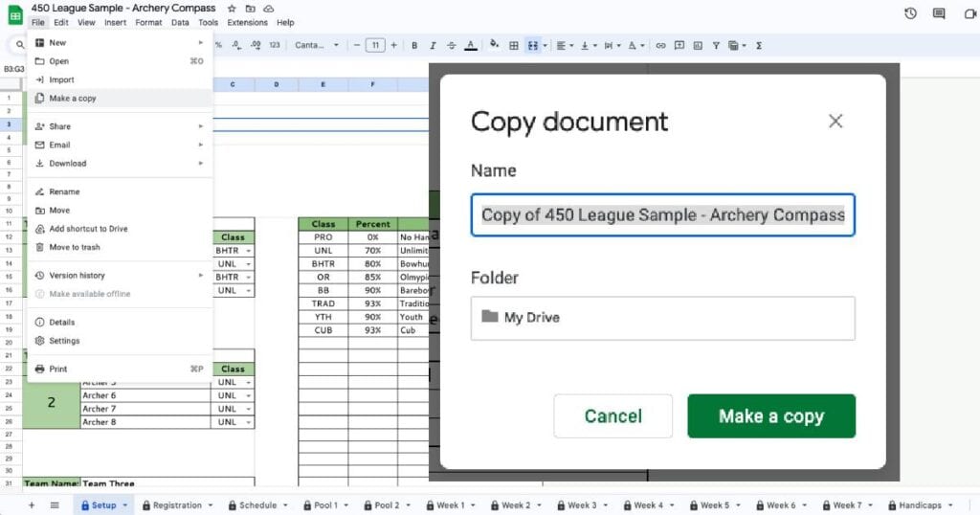Screen dimensions: 980x515
Task: Apply italic formatting from the toolbar
Action: pyautogui.click(x=434, y=45)
